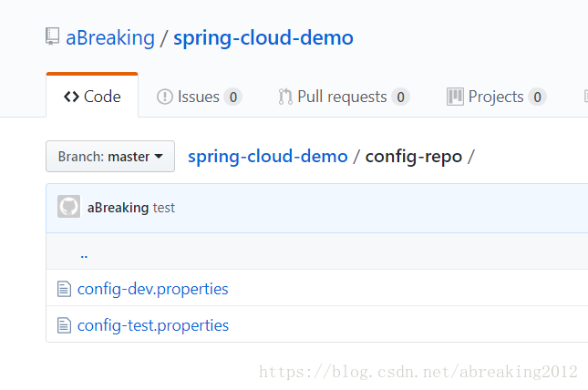
Task: Go up to the parent directory link
Action: click(84, 256)
